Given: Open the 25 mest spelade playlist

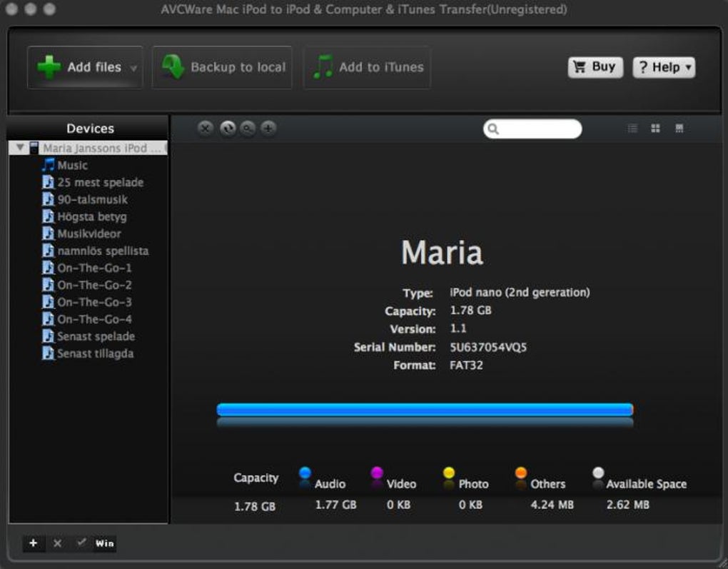Looking at the screenshot, I should pos(101,183).
